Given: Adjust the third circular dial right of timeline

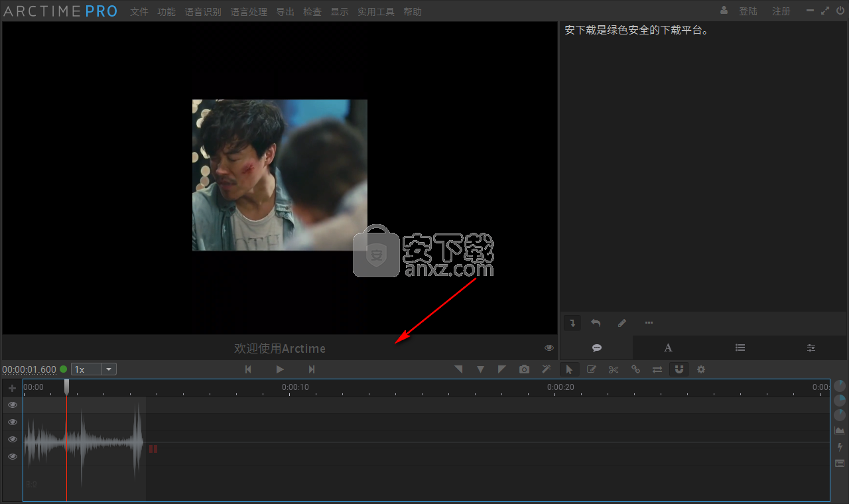Looking at the screenshot, I should (840, 415).
